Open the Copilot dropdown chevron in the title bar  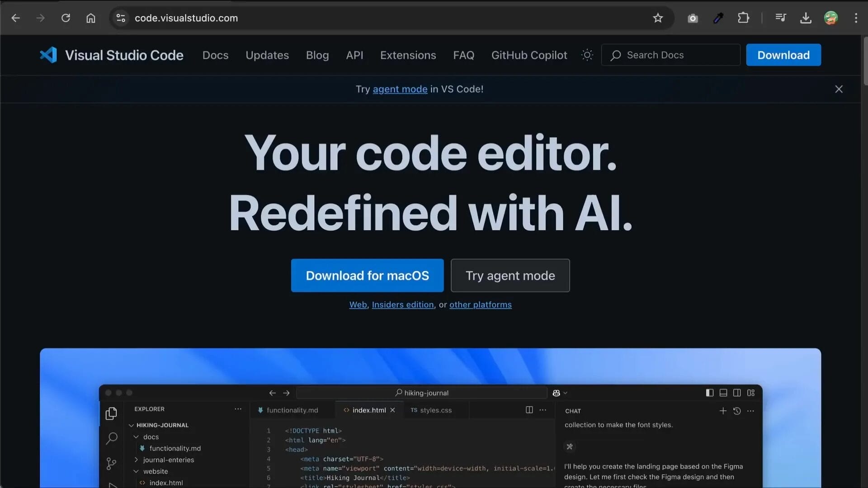coord(566,393)
